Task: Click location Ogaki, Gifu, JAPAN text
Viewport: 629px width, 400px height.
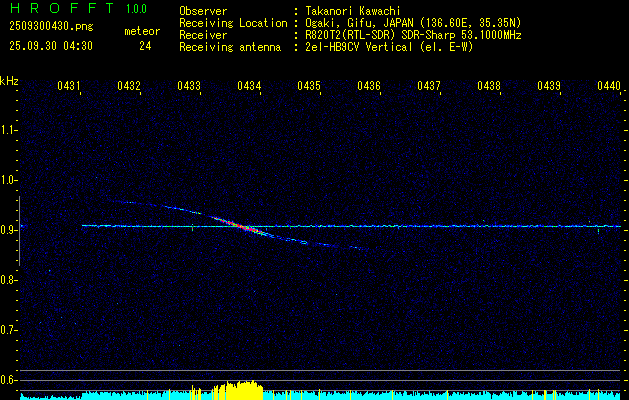Action: tap(413, 23)
